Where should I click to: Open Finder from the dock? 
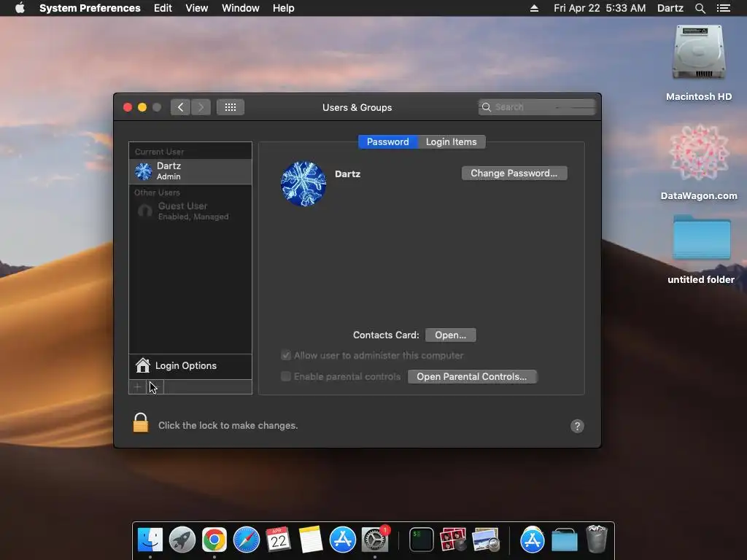click(150, 540)
